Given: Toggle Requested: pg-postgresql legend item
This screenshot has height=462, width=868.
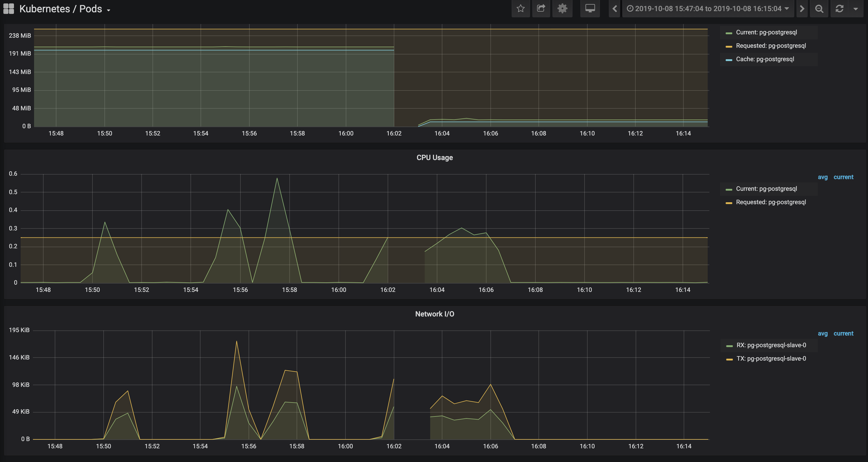Looking at the screenshot, I should pos(770,45).
